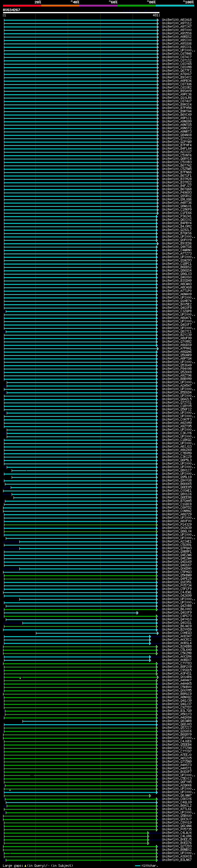The image size is (197, 868).
Task: Select hit UniRef100_A3GHI8
Action: (177, 857)
